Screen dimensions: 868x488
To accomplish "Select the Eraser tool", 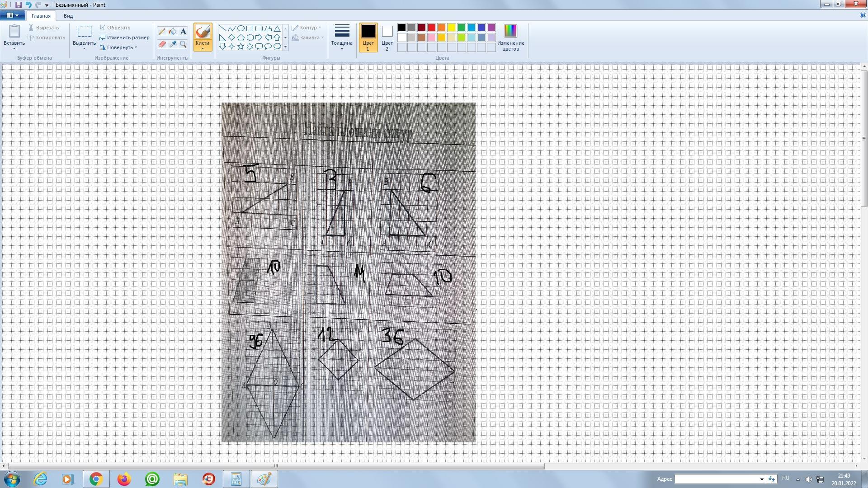I will (162, 44).
